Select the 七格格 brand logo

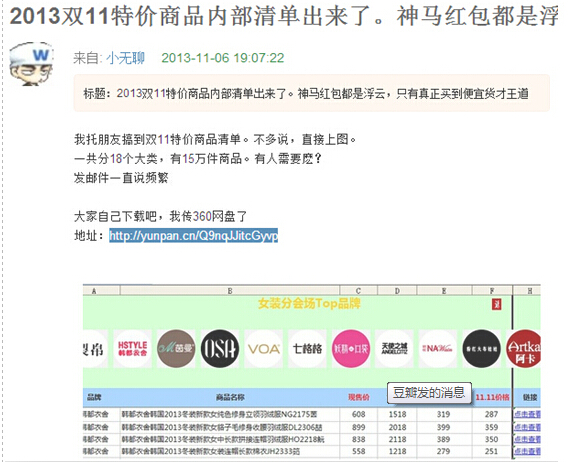pyautogui.click(x=307, y=349)
